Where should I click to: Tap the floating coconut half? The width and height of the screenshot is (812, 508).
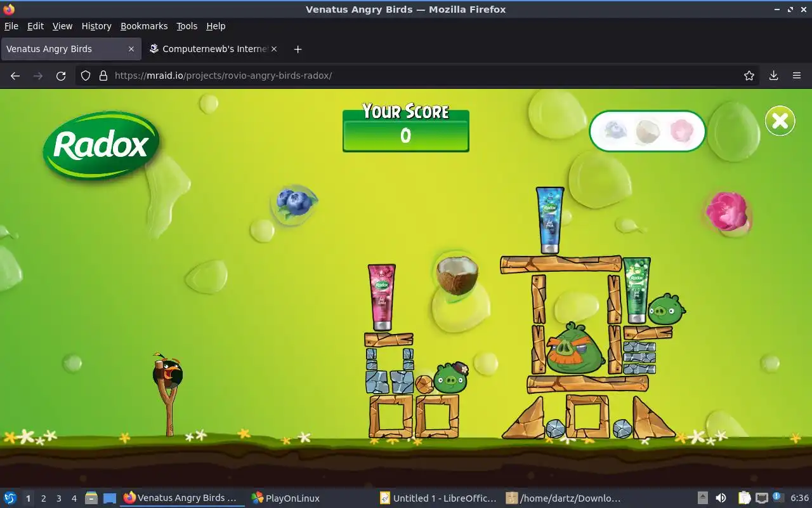pyautogui.click(x=456, y=274)
